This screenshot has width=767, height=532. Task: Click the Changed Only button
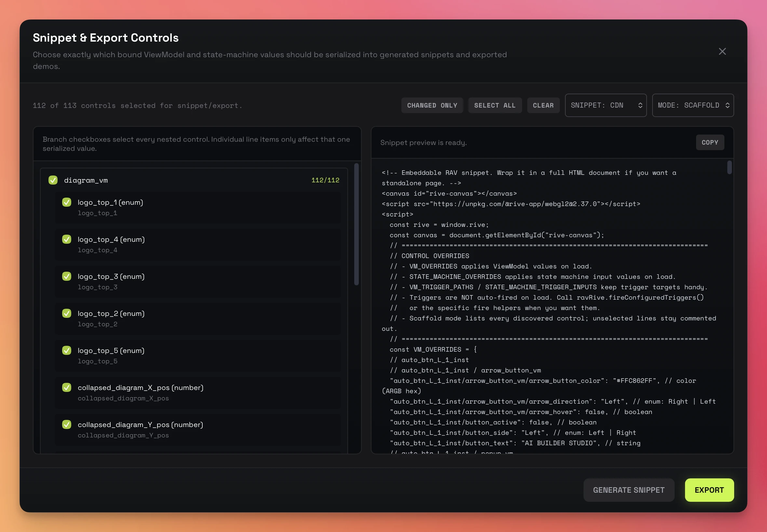point(432,105)
